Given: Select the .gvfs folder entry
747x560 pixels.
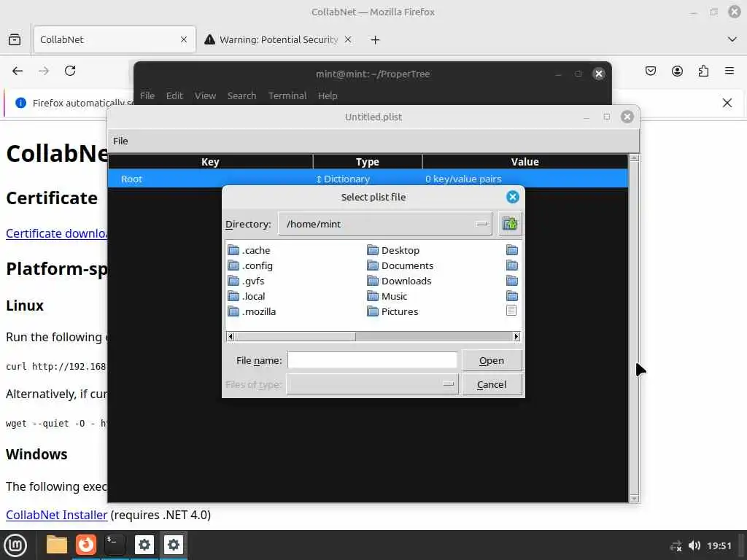Looking at the screenshot, I should 246,281.
